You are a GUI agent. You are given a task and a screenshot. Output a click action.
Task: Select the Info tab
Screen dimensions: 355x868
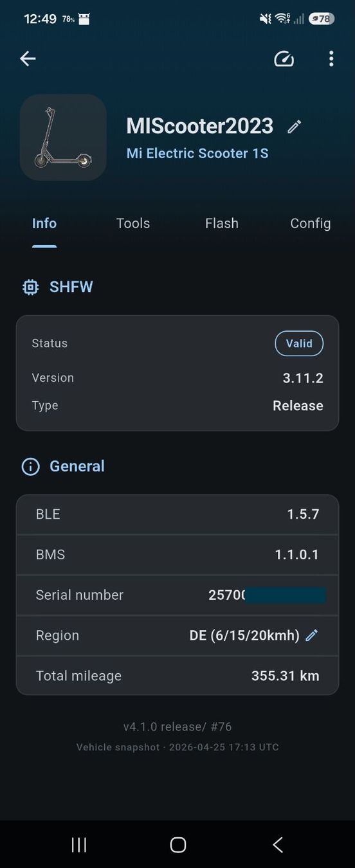44,223
